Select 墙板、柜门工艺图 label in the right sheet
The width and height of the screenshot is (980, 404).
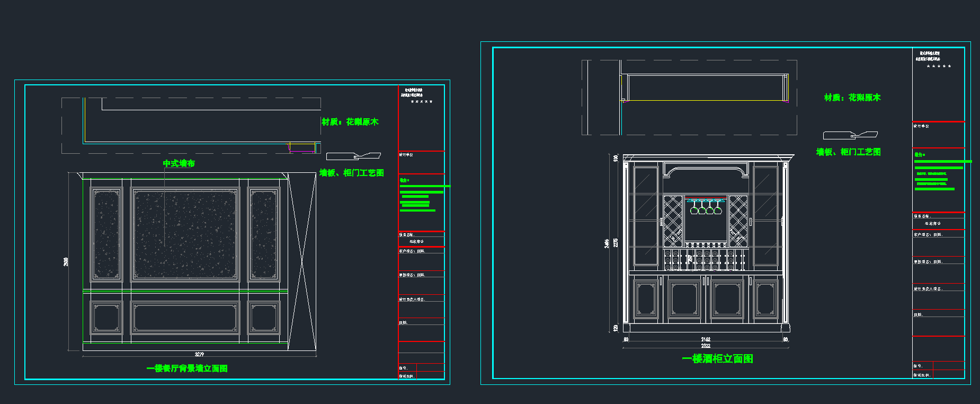(x=848, y=152)
